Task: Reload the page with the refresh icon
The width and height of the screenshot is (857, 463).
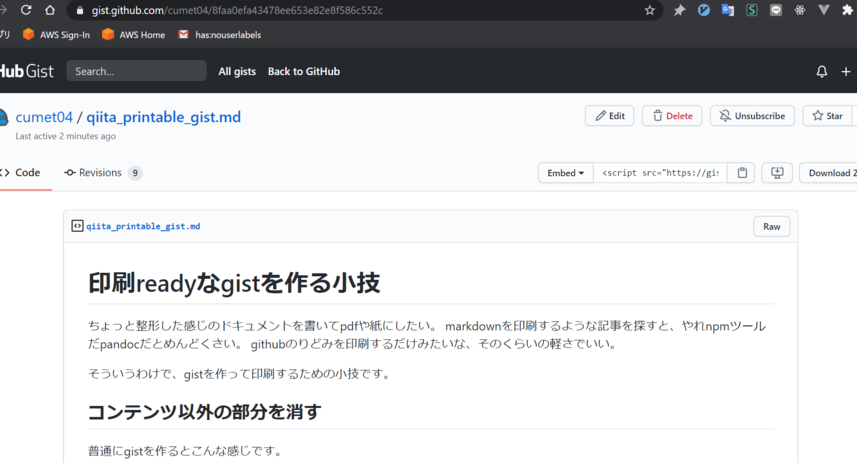Action: tap(26, 10)
